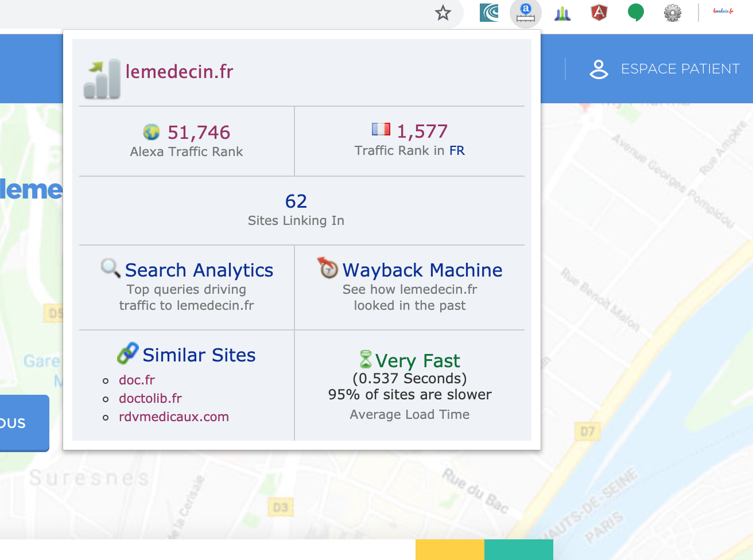Click the Very Fast load speed text
This screenshot has height=560, width=753.
tap(417, 361)
